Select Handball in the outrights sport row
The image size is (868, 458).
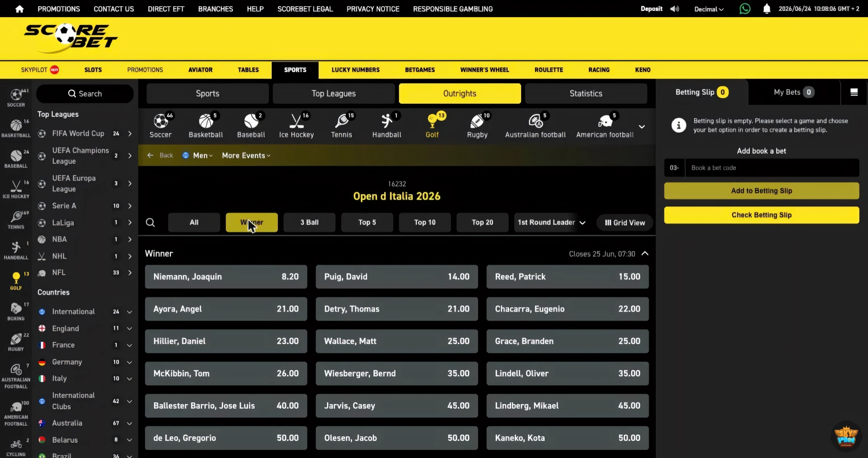pyautogui.click(x=387, y=126)
